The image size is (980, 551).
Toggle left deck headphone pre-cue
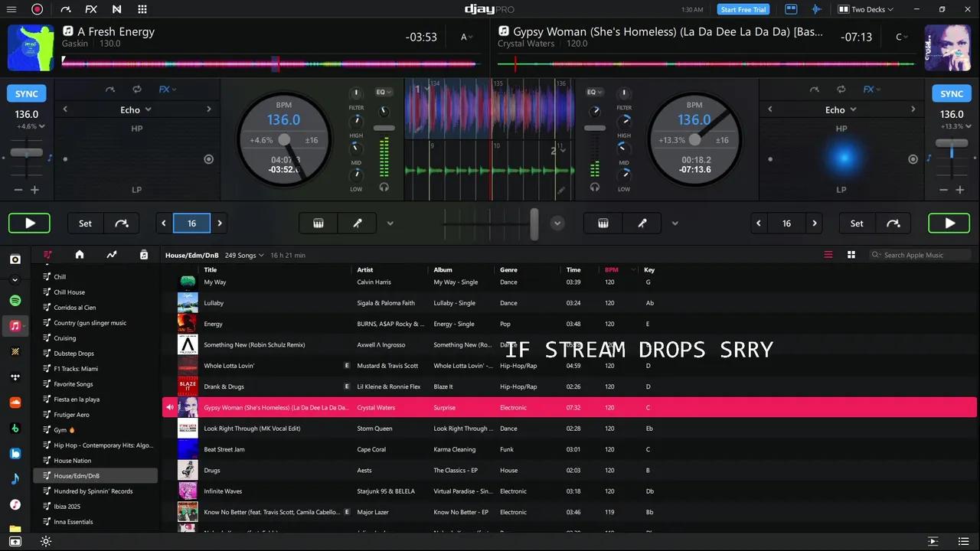pos(384,187)
